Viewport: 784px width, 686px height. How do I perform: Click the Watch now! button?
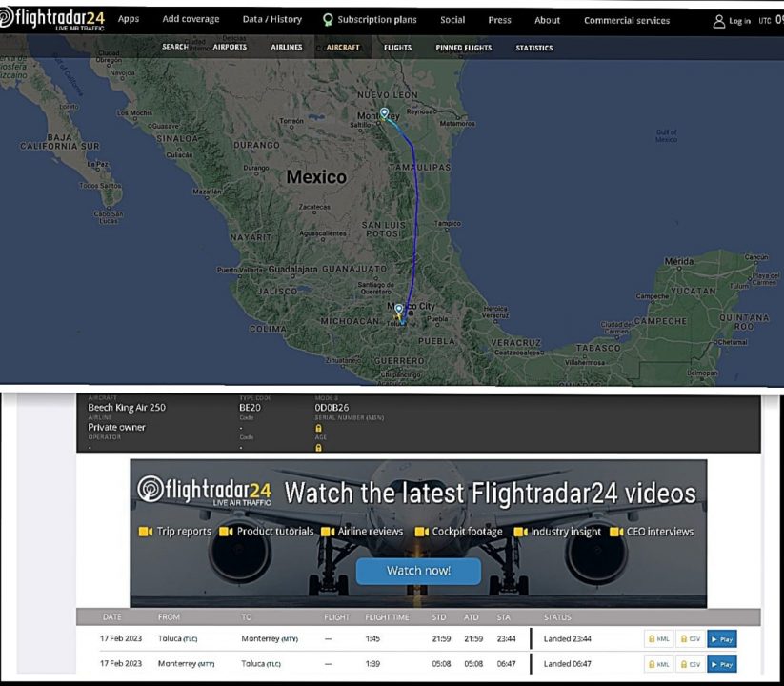pos(418,571)
